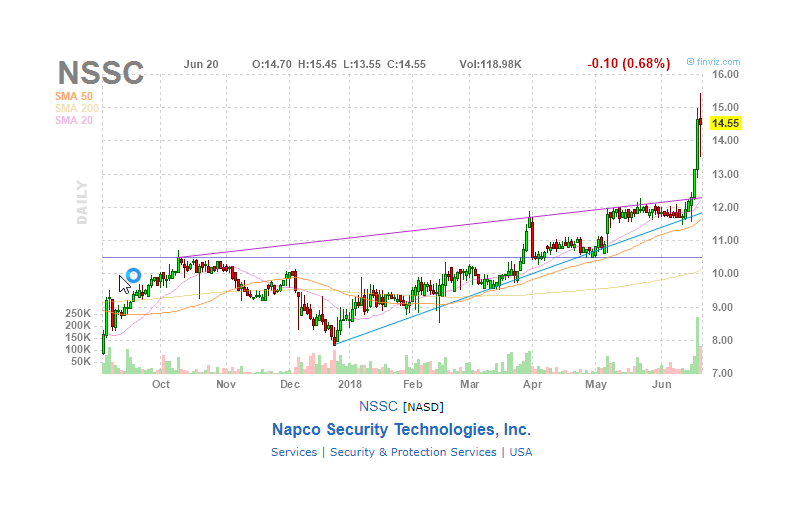This screenshot has height=510, width=799.
Task: Click the Dec month label on axis
Action: (x=290, y=384)
